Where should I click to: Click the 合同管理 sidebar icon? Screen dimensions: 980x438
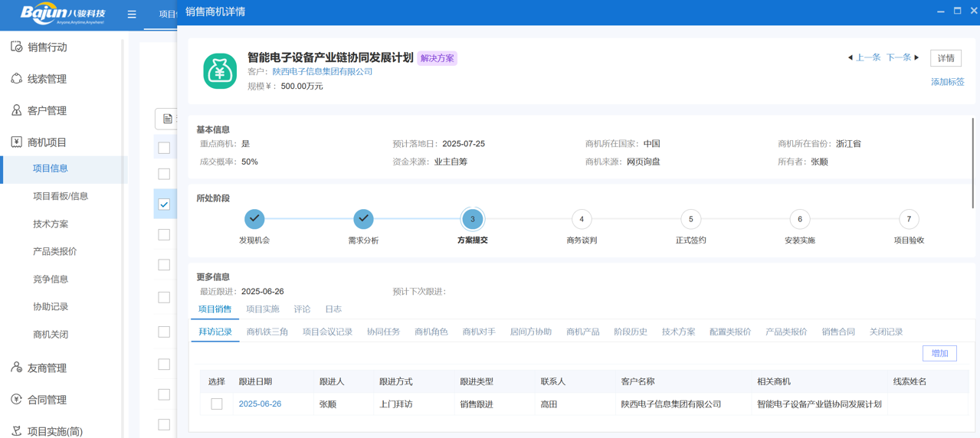16,400
